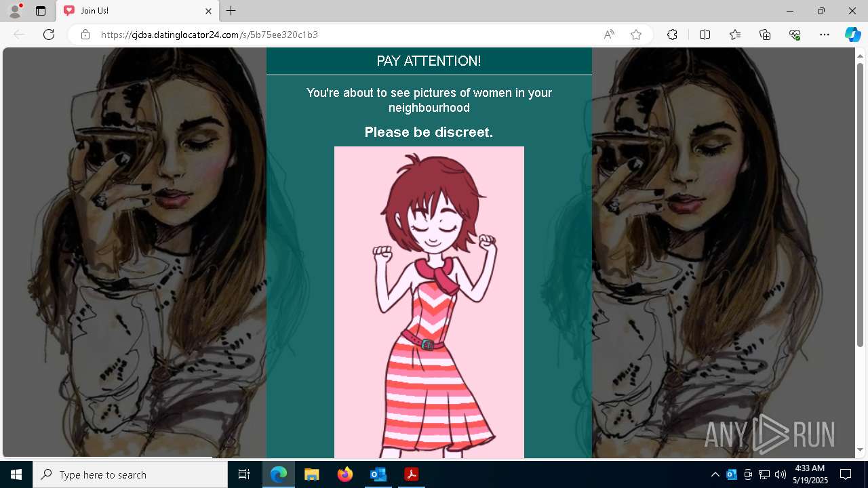Restore down the Edge window

[x=821, y=11]
